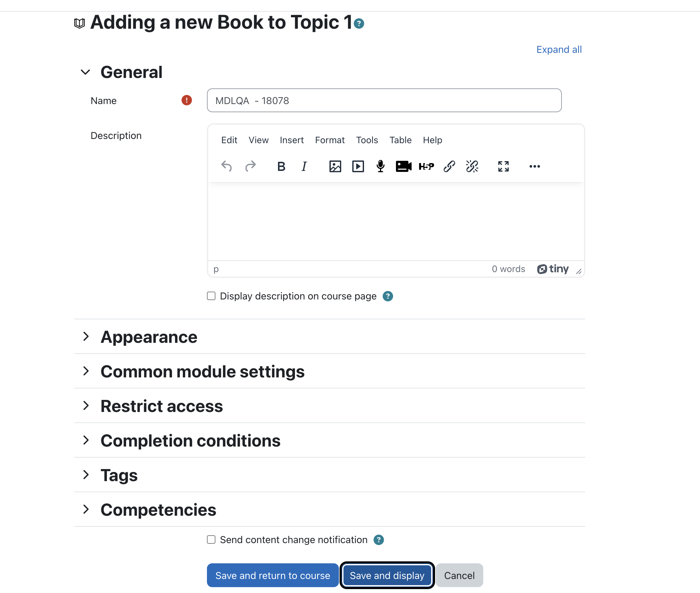Insert H5P content via toolbar
Viewport: 700px width, 593px height.
pyautogui.click(x=426, y=166)
